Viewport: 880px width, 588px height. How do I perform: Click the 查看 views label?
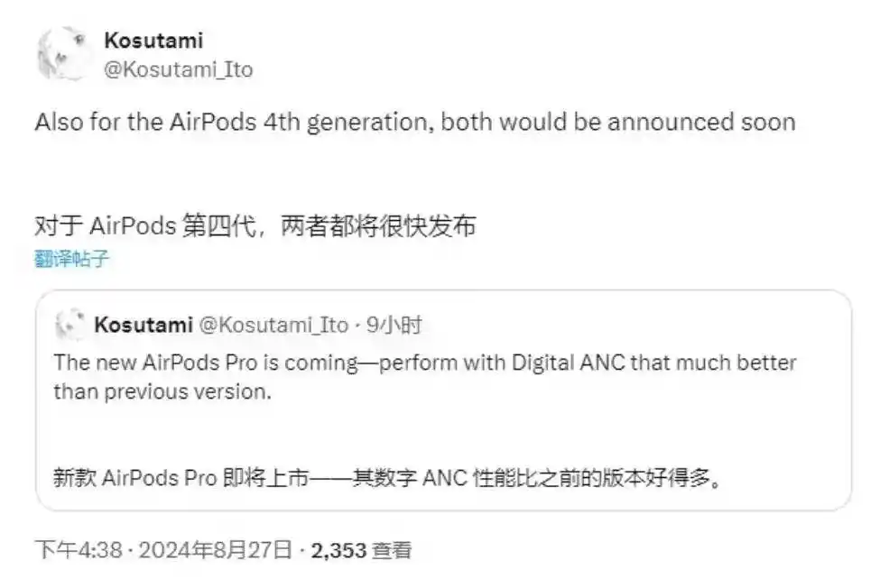coord(393,549)
